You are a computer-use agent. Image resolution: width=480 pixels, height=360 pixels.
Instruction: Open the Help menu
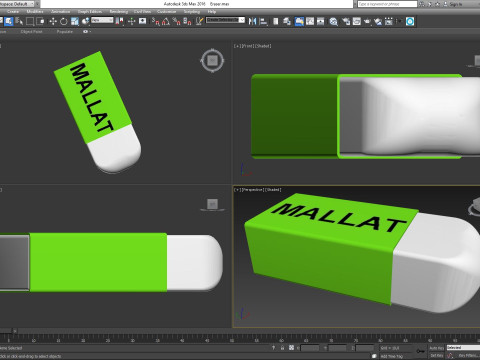pos(212,12)
